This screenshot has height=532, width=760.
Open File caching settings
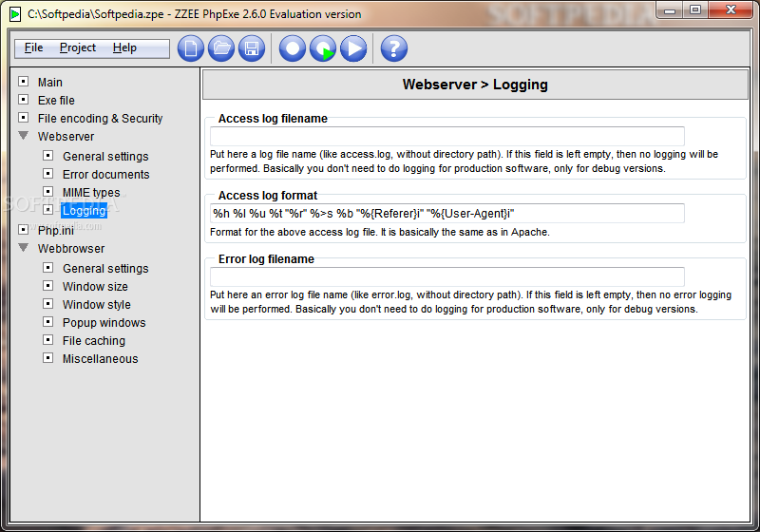tap(94, 341)
